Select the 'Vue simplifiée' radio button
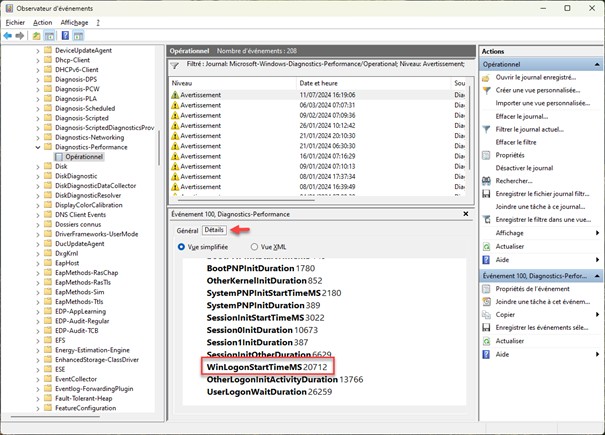The width and height of the screenshot is (605, 435). tap(181, 246)
